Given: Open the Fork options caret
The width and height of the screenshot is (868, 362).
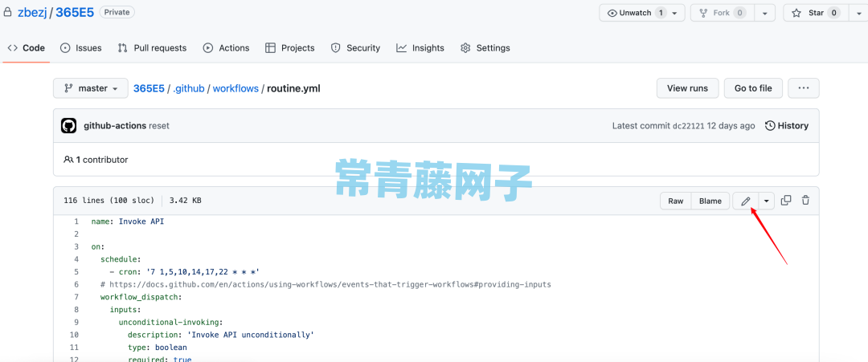Looking at the screenshot, I should tap(764, 13).
